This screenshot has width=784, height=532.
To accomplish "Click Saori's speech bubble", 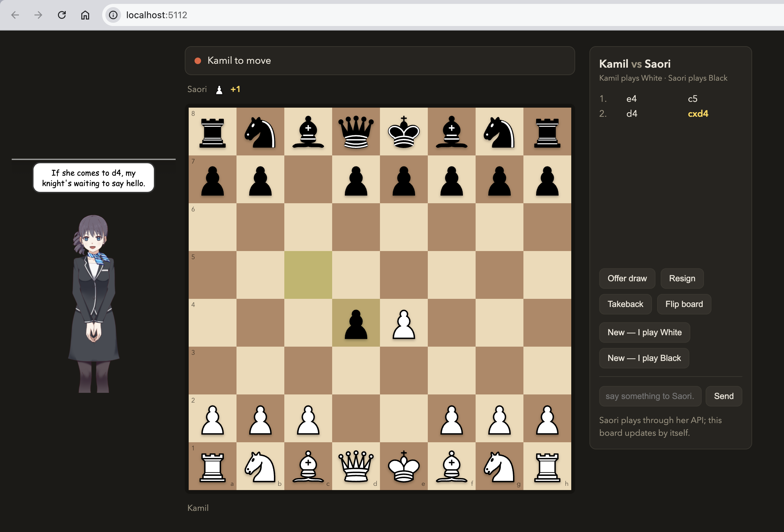I will tap(93, 178).
